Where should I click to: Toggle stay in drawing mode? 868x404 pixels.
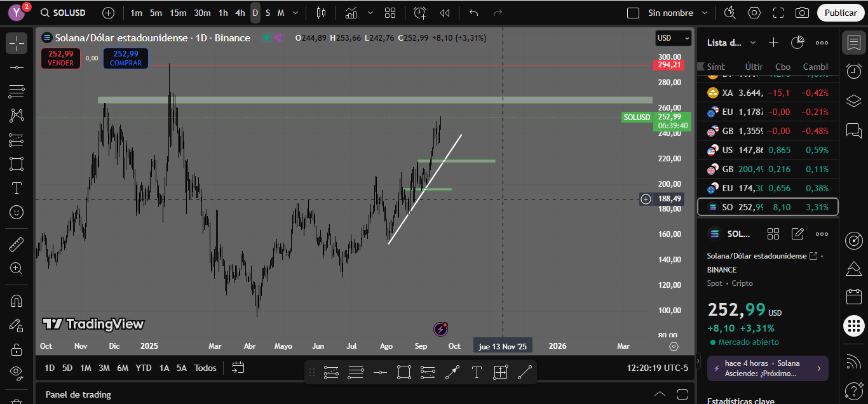pyautogui.click(x=17, y=325)
